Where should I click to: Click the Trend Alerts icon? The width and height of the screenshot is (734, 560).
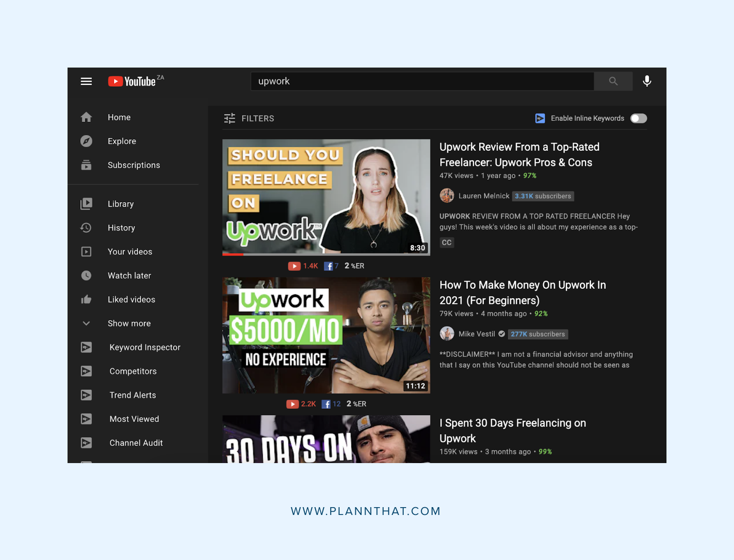[x=86, y=395]
